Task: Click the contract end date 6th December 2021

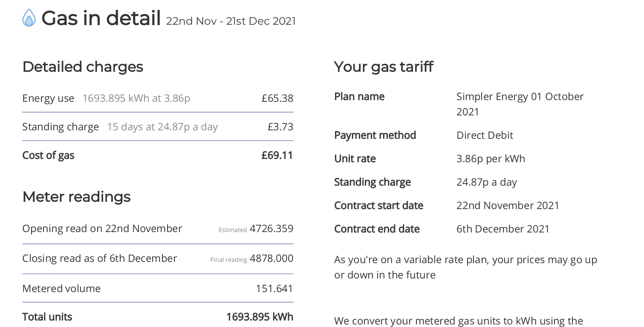Action: click(503, 229)
